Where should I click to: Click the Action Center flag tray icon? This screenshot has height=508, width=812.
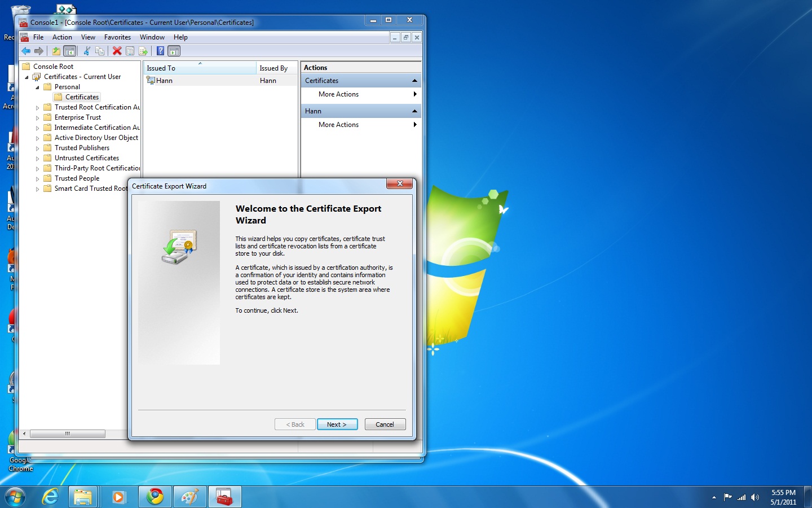[727, 497]
